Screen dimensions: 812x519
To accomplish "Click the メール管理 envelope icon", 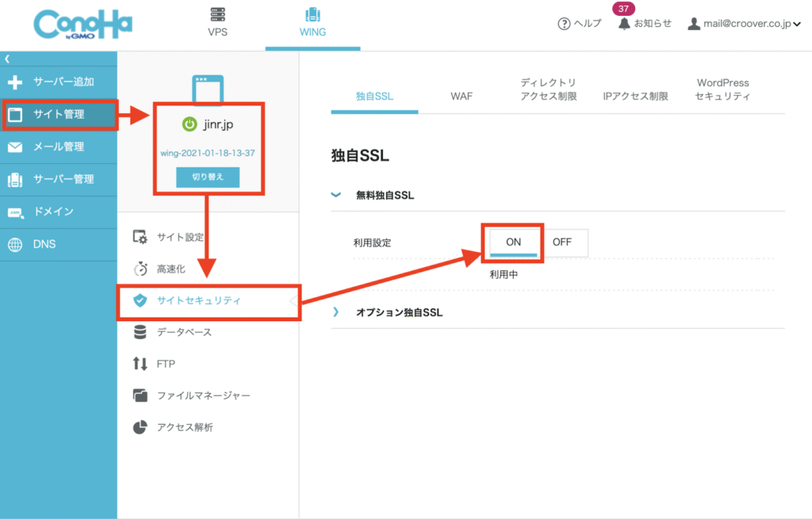I will click(15, 147).
